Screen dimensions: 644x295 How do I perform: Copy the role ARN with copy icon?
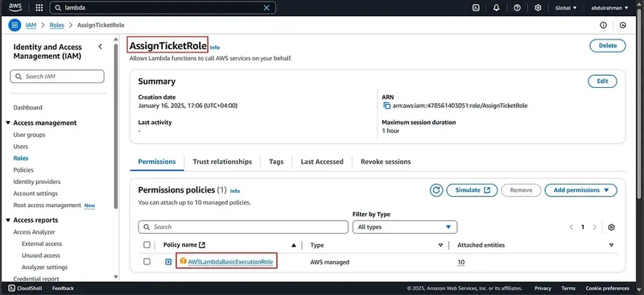click(x=386, y=106)
